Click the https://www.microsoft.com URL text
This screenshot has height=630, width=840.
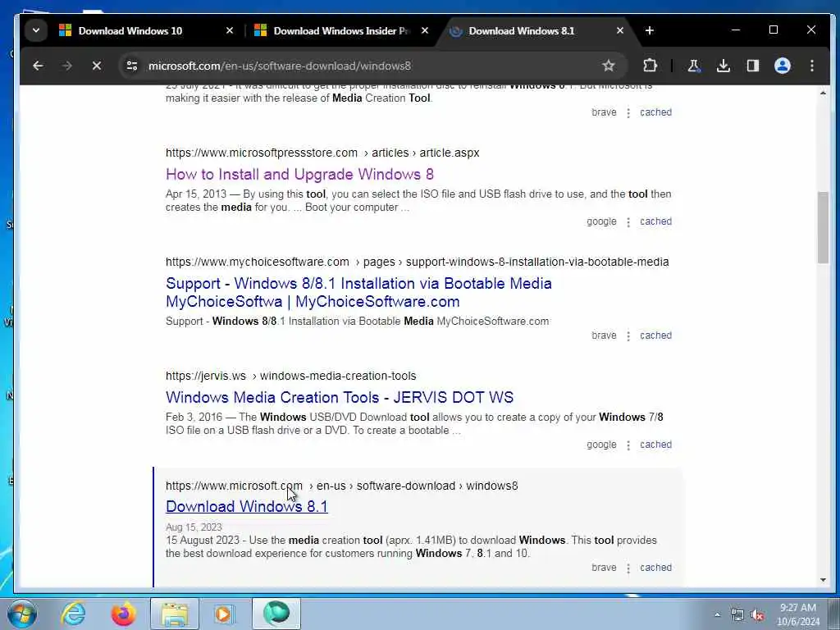[234, 486]
